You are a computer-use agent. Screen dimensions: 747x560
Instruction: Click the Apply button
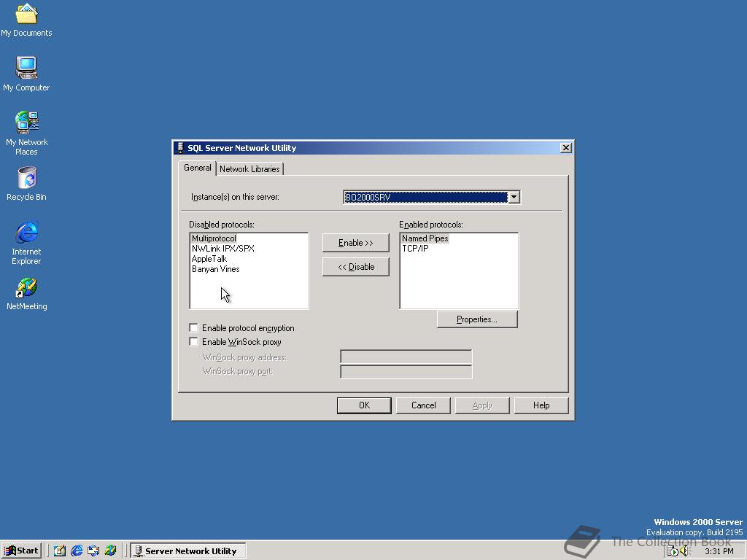[x=482, y=405]
